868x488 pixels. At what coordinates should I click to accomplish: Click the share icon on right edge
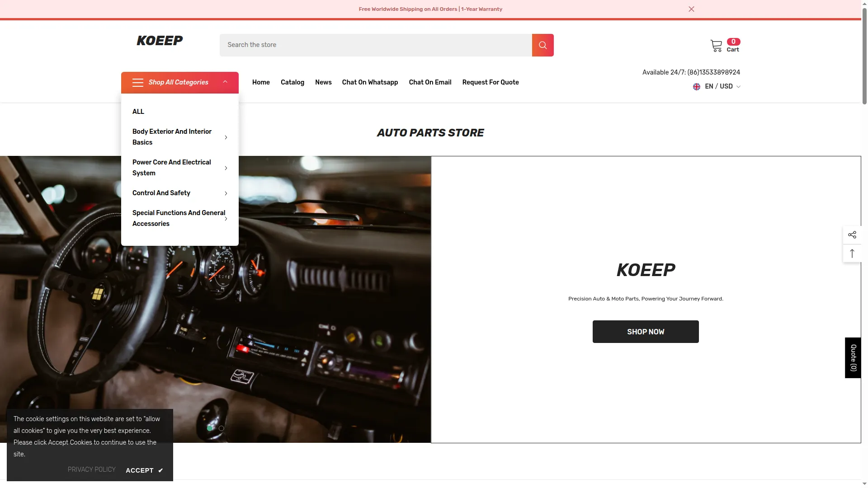point(852,235)
